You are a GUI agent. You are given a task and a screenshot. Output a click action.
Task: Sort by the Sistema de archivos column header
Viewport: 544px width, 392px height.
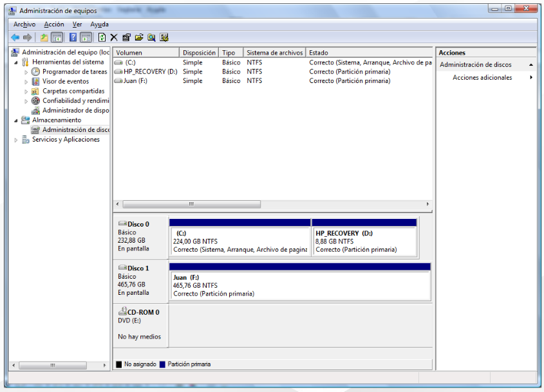(274, 52)
